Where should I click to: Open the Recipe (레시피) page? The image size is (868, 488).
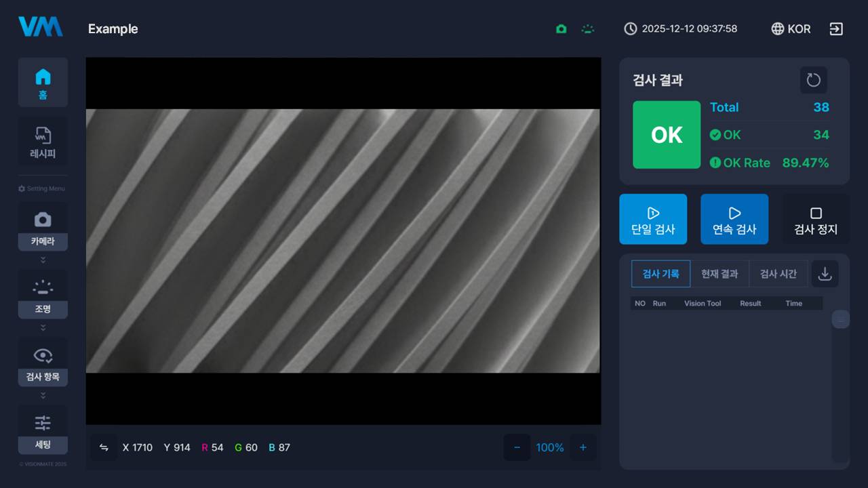43,142
